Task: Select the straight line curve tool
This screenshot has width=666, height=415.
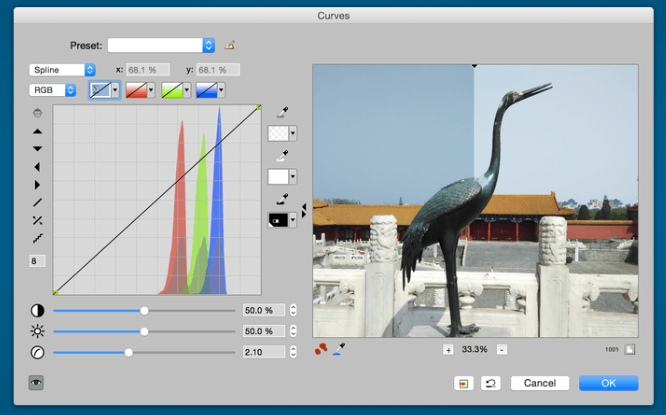Action: point(38,202)
